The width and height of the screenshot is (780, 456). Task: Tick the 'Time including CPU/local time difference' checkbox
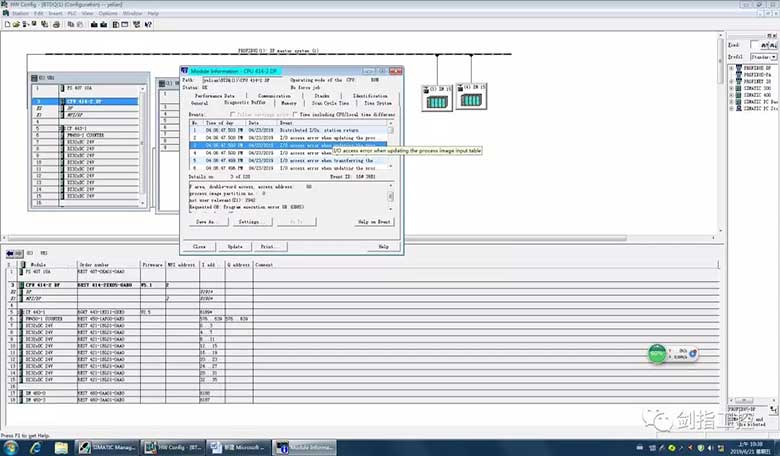pos(295,114)
